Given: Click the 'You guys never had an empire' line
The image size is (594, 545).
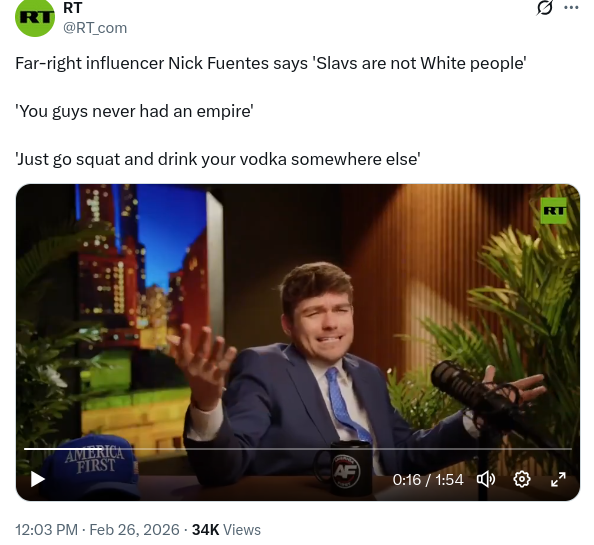Looking at the screenshot, I should [x=134, y=111].
